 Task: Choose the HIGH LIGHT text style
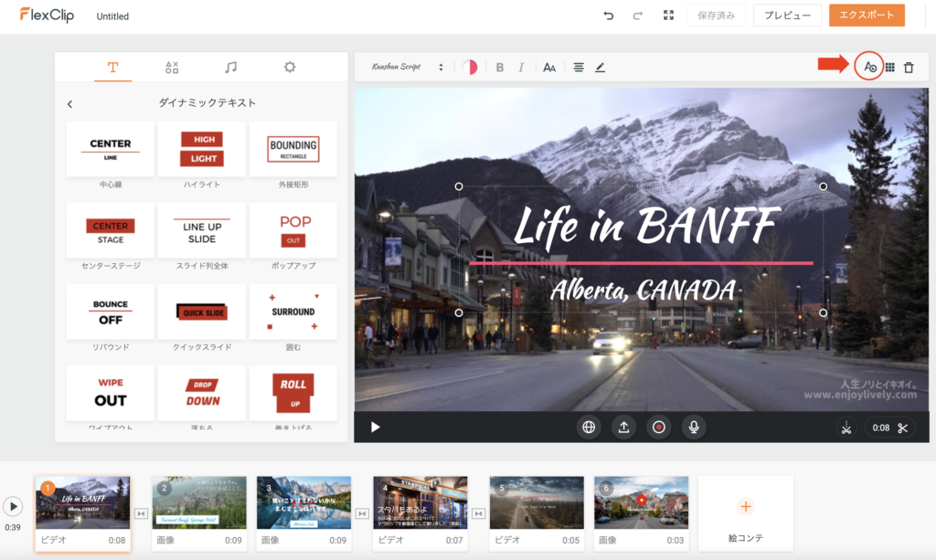tap(202, 149)
